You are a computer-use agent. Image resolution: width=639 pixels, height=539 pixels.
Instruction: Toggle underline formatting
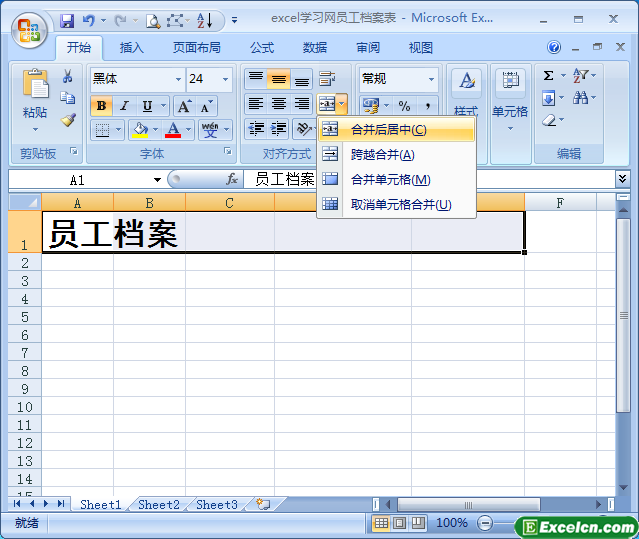[x=147, y=106]
